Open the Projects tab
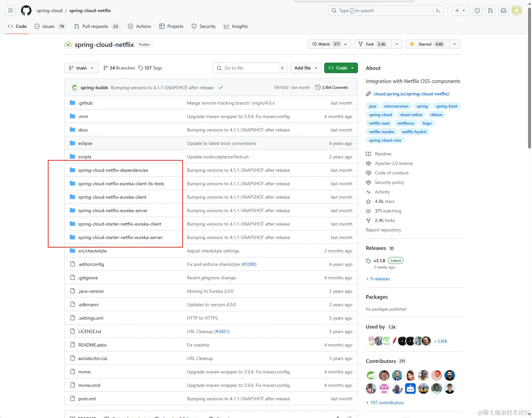This screenshot has width=532, height=418. (171, 26)
